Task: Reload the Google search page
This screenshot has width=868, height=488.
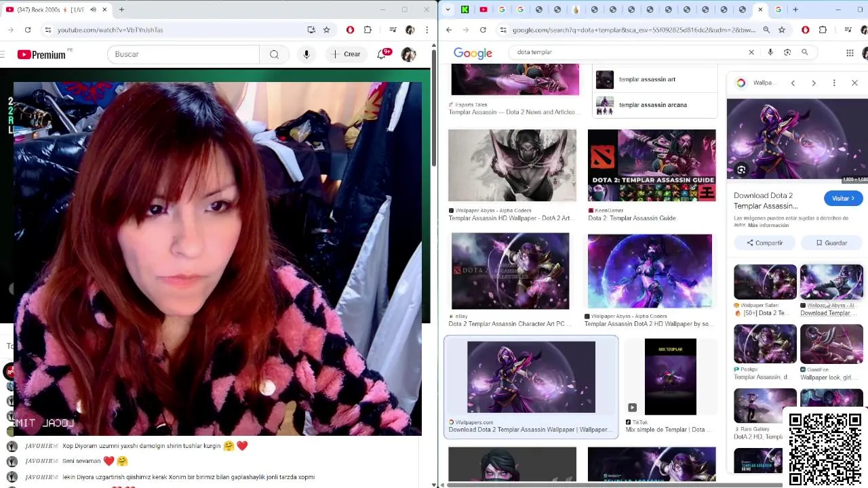Action: coord(483,30)
